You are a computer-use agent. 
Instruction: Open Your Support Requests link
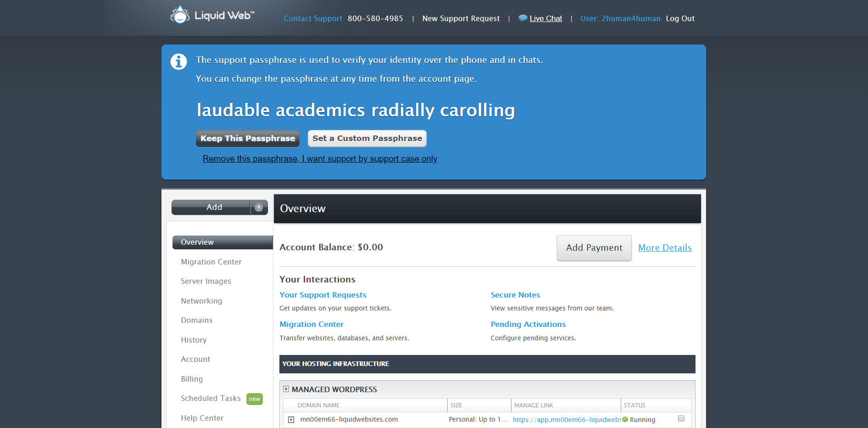(x=323, y=295)
